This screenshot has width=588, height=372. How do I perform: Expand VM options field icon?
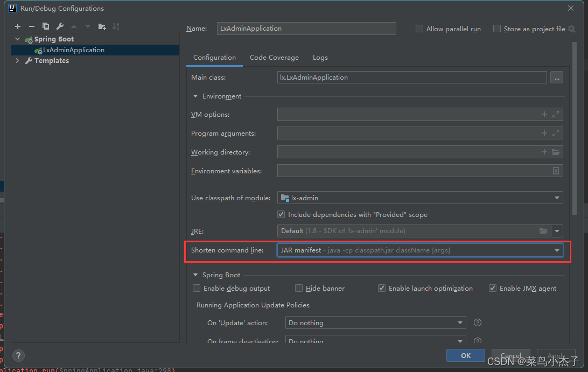(556, 114)
